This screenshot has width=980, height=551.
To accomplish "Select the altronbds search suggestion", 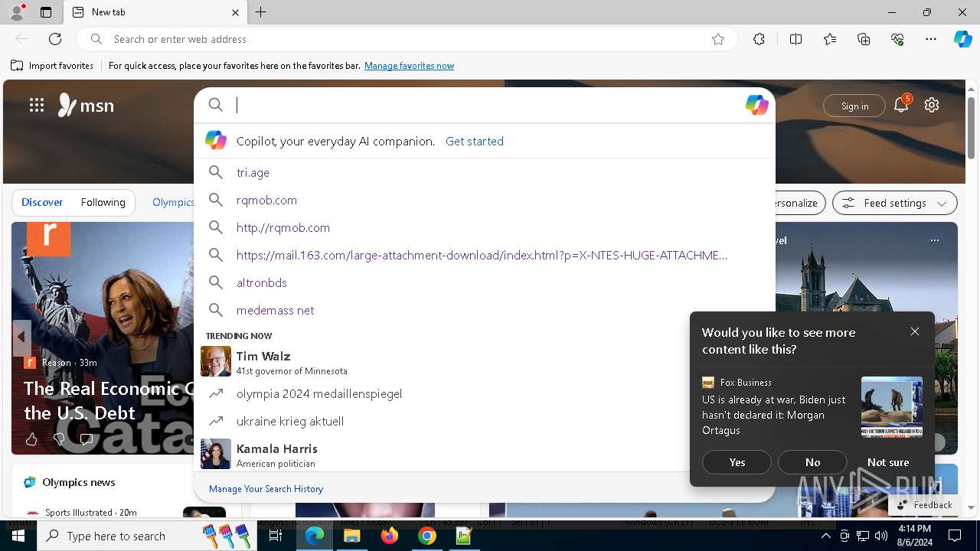I will click(484, 282).
